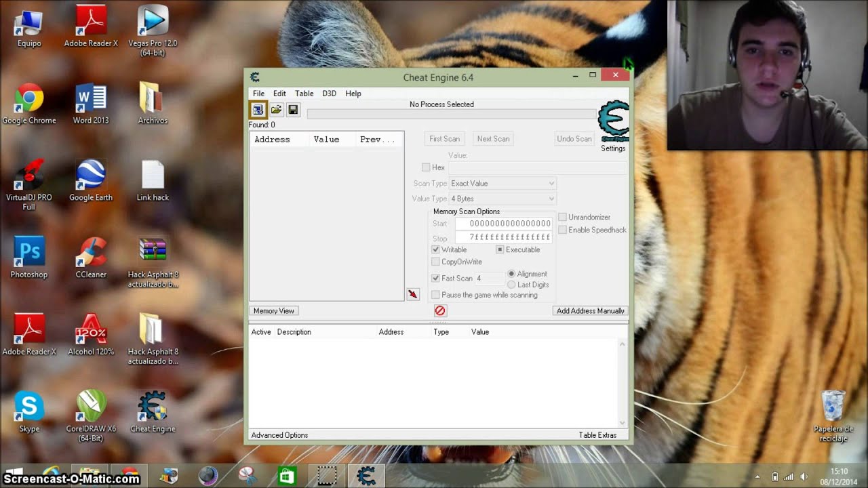Open the Edit menu
The image size is (868, 488).
click(x=279, y=94)
